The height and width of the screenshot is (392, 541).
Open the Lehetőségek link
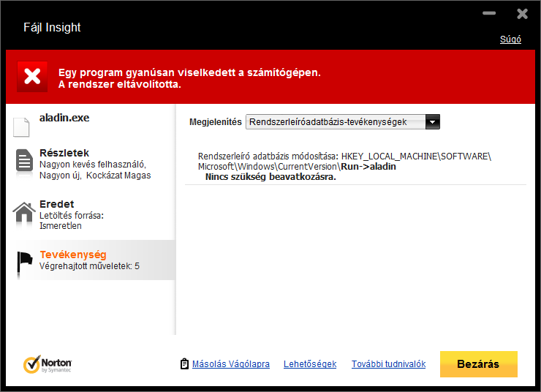[x=310, y=364]
